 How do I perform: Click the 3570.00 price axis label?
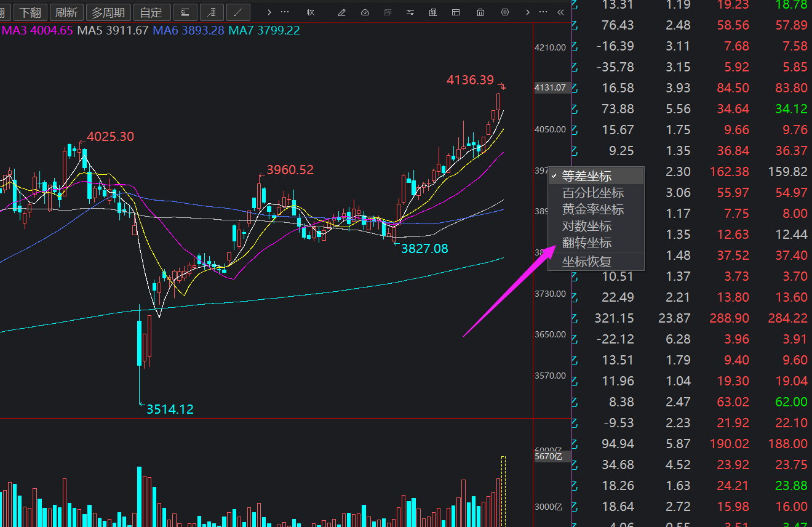[551, 376]
